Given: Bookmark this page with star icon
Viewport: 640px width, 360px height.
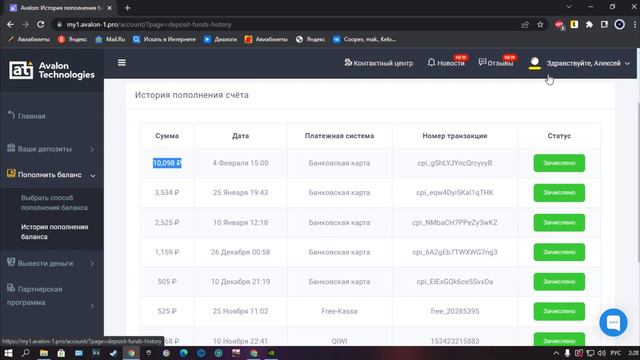Looking at the screenshot, I should [x=540, y=24].
